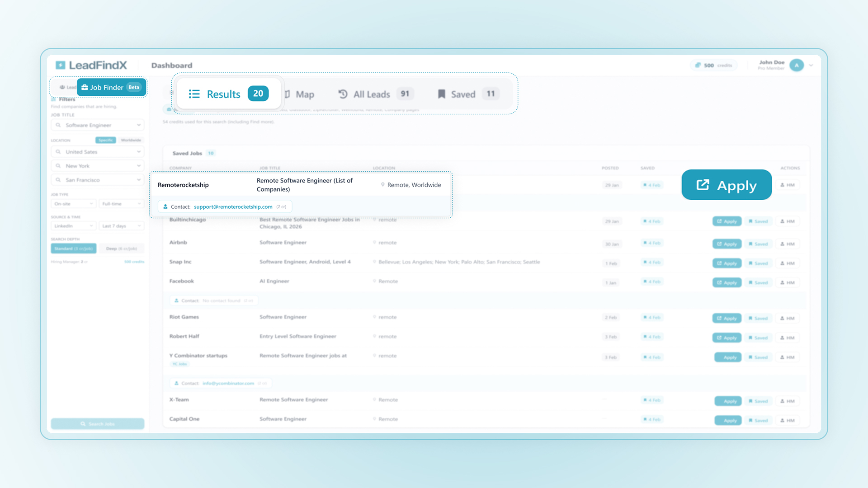
Task: Open the New York location dropdown
Action: tap(98, 166)
